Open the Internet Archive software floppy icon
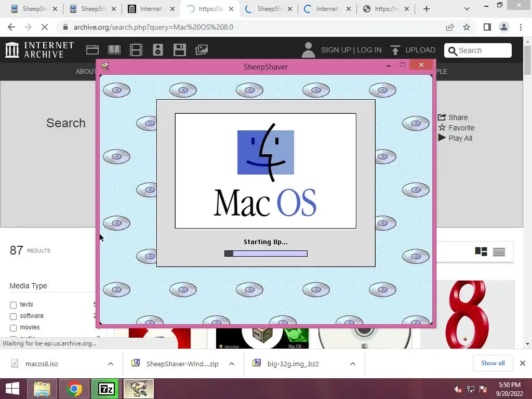 179,50
